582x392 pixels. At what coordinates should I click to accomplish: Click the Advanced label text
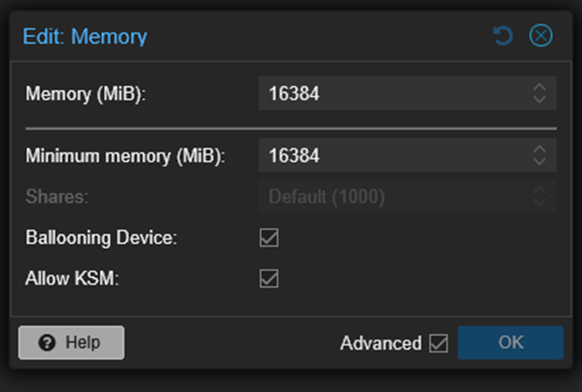(380, 343)
